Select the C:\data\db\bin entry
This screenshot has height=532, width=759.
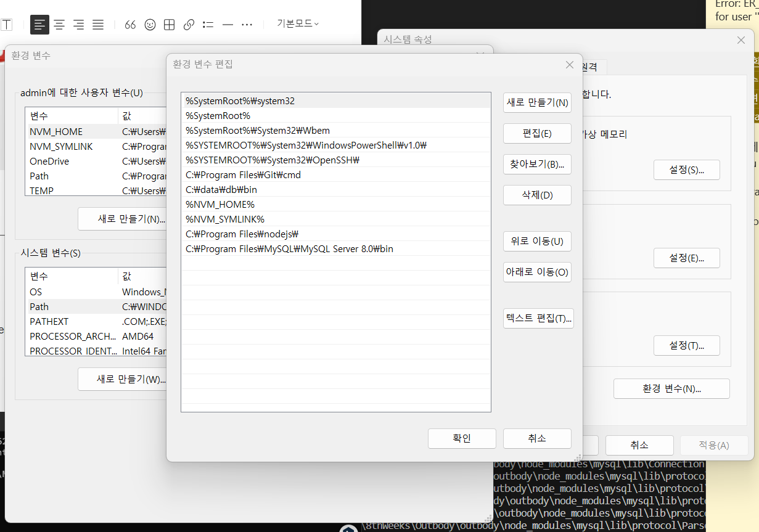click(x=336, y=189)
